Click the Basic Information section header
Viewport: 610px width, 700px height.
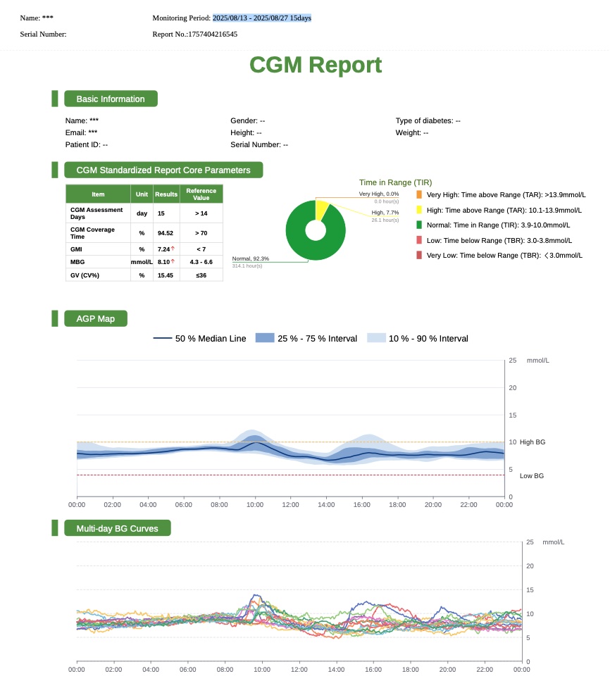tap(111, 99)
